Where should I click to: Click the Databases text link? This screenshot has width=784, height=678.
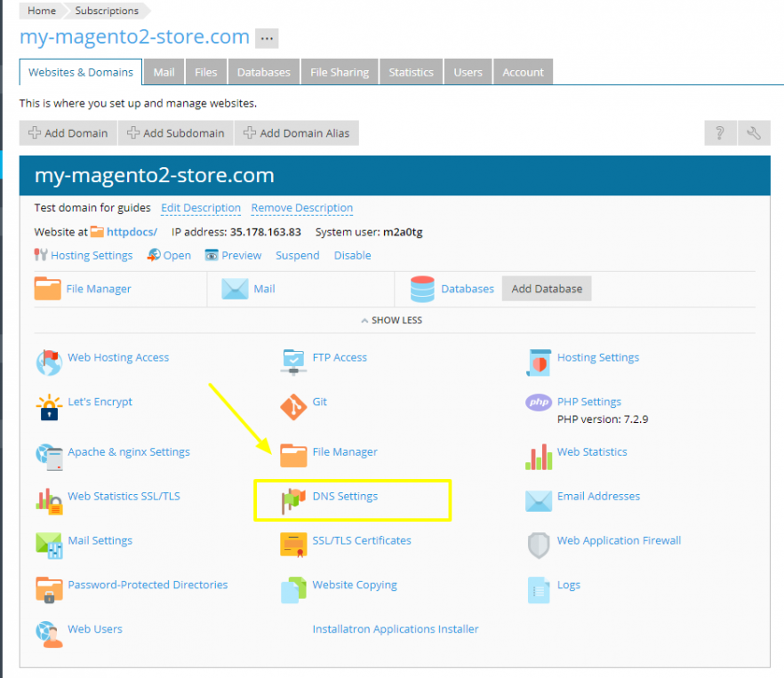click(x=468, y=289)
